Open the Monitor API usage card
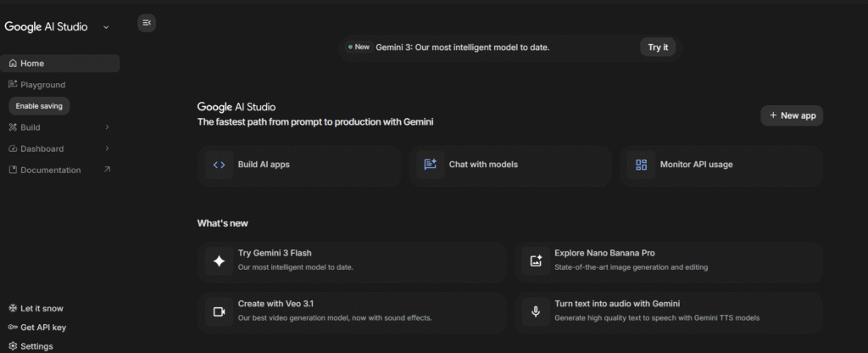This screenshot has height=353, width=868. [721, 165]
